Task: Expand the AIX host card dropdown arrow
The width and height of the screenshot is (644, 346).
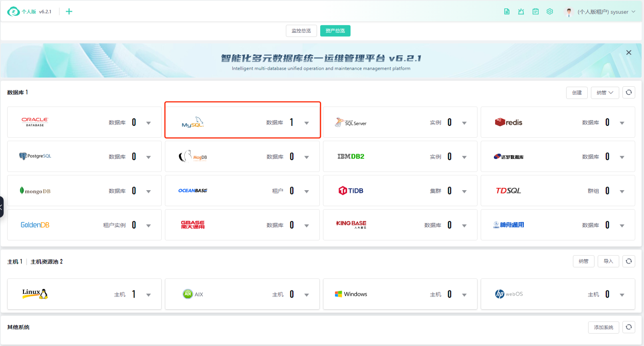Action: [307, 295]
